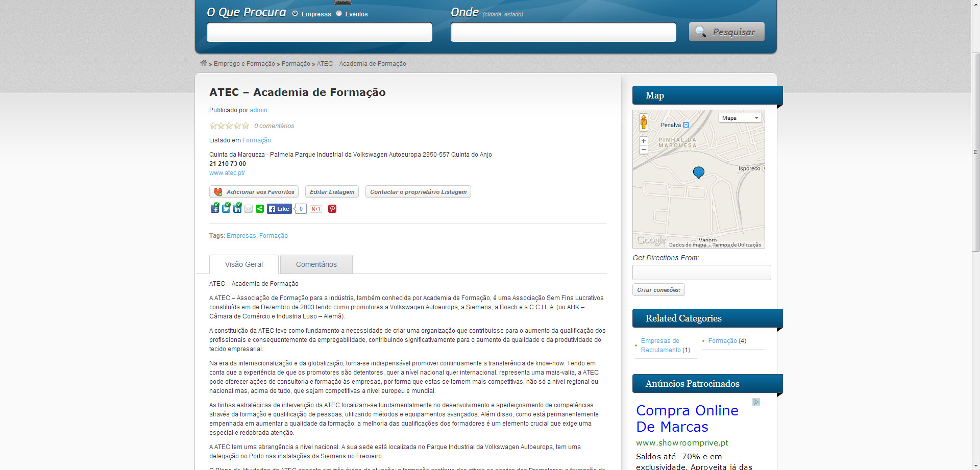
Task: Open Compra Online De Marcas ad
Action: (x=687, y=418)
